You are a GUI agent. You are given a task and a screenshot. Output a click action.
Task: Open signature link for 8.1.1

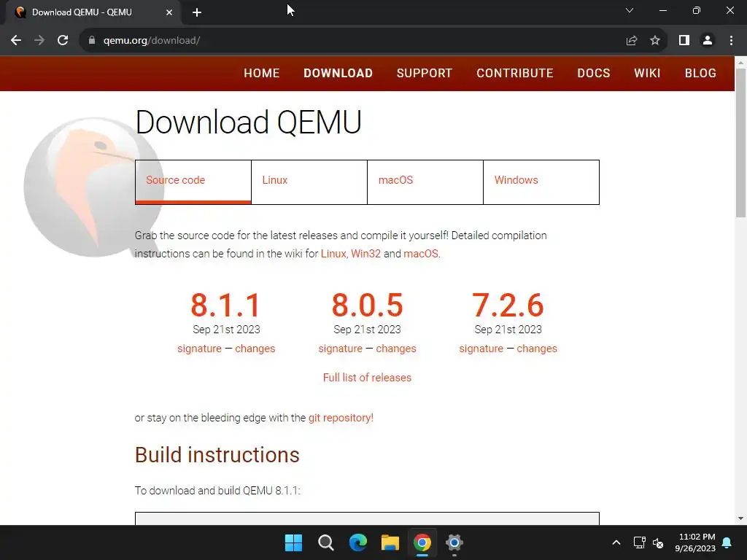[x=199, y=349]
